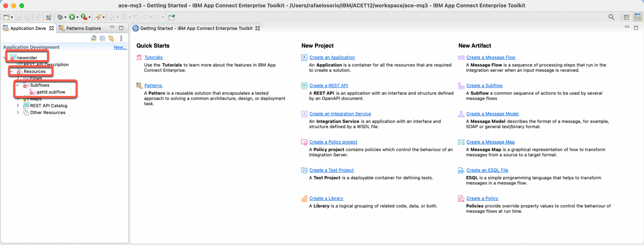Open the Create a Message Flow link
This screenshot has height=245, width=644.
[x=491, y=57]
